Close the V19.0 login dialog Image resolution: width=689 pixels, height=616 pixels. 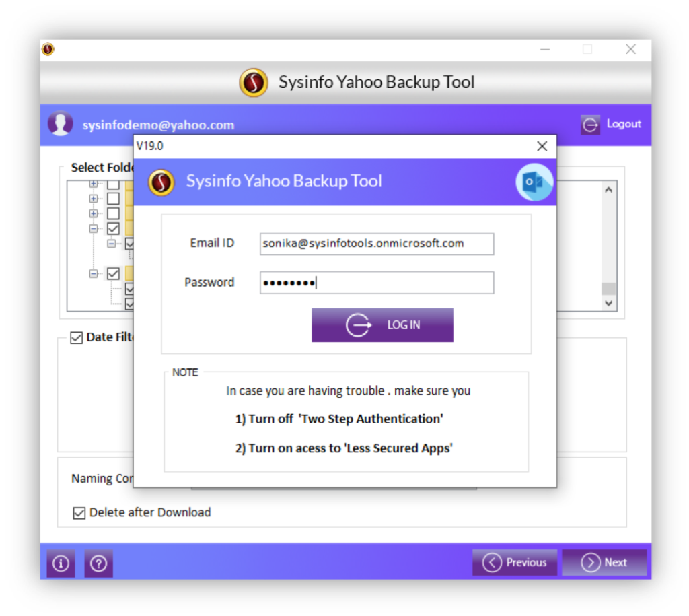point(542,146)
